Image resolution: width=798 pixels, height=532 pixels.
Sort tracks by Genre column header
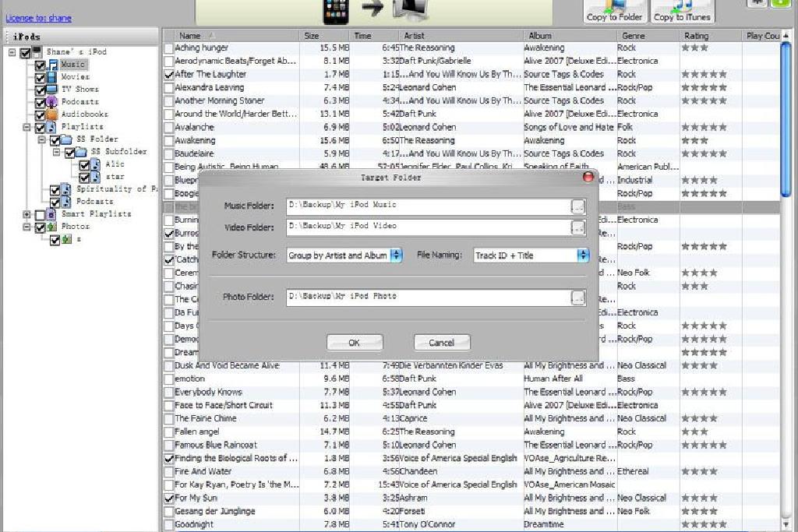pyautogui.click(x=648, y=36)
